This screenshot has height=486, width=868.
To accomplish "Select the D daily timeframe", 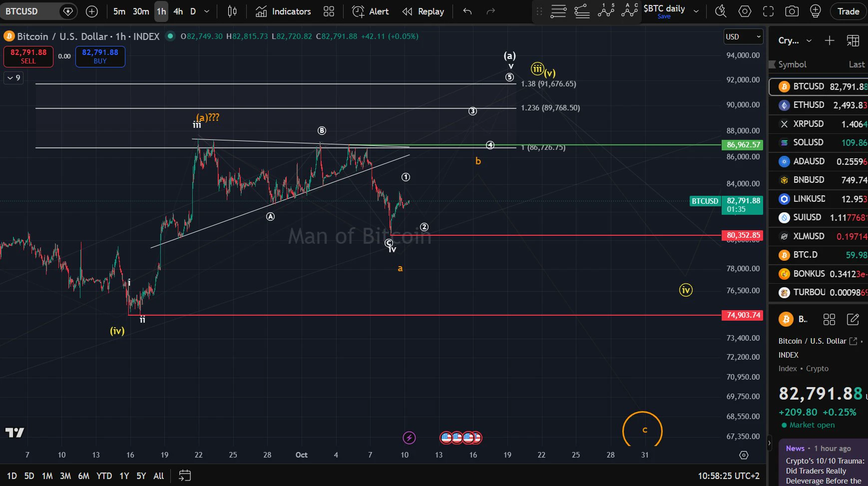I will point(193,11).
